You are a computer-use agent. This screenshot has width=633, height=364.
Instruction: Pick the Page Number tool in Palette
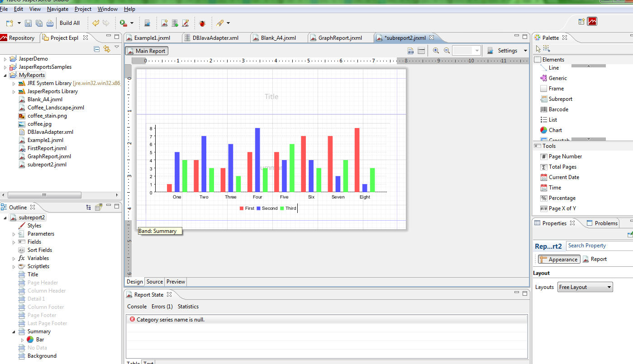pos(561,156)
